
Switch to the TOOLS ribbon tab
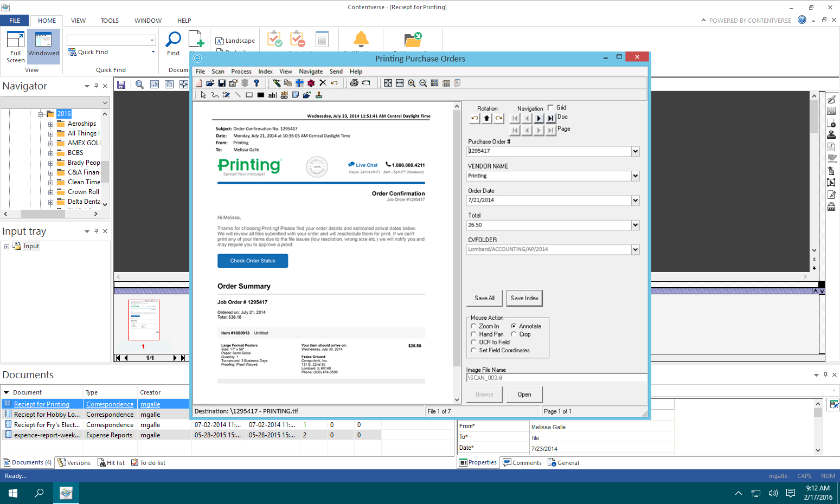pyautogui.click(x=110, y=21)
